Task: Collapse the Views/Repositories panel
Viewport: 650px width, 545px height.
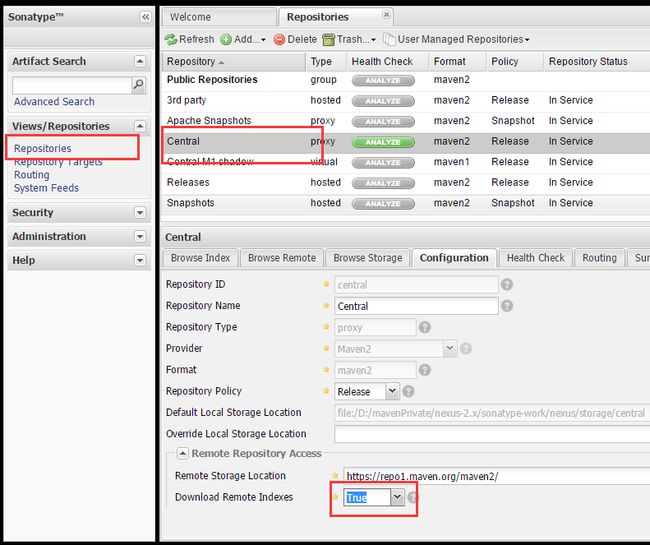Action: click(x=140, y=126)
